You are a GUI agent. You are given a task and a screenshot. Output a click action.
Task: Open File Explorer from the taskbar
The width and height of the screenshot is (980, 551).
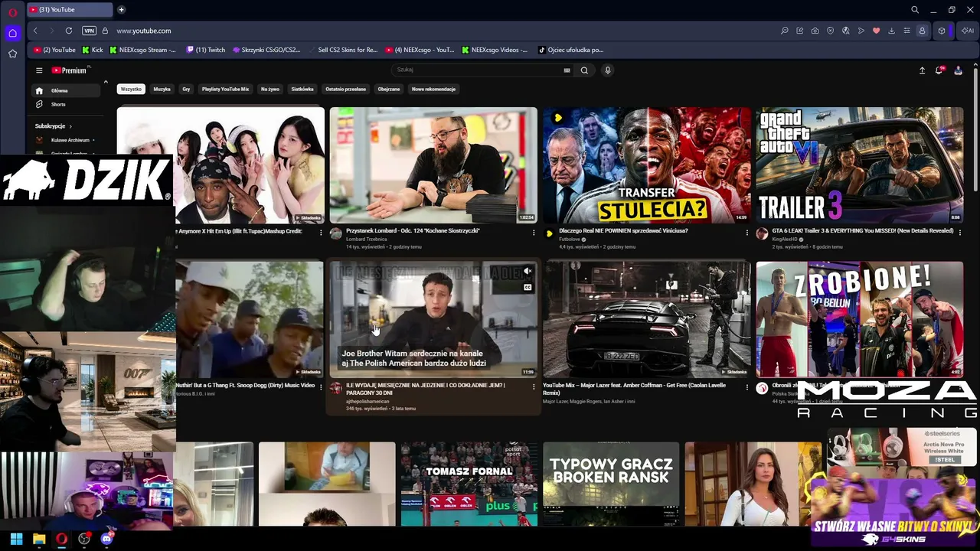(39, 539)
